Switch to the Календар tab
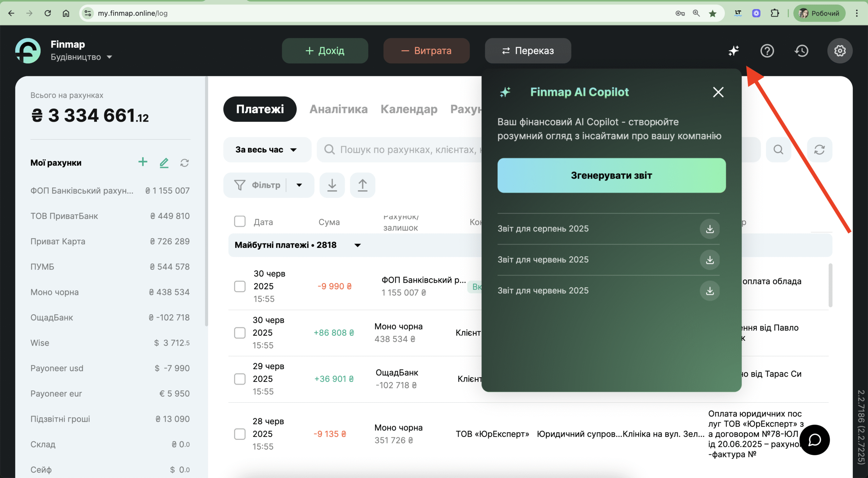 click(409, 109)
